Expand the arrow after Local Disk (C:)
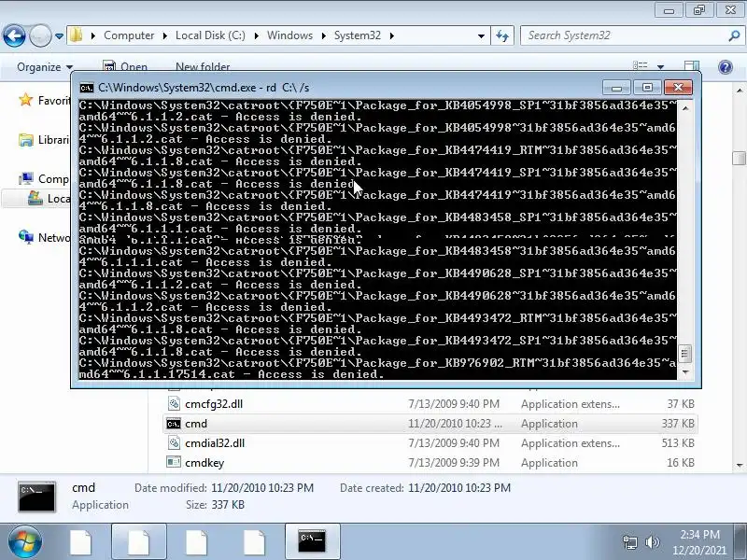 (256, 35)
